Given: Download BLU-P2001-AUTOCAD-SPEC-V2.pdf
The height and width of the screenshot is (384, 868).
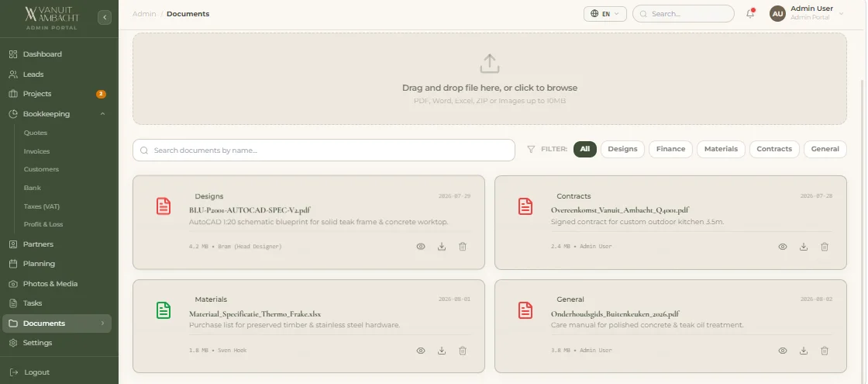Looking at the screenshot, I should (x=442, y=247).
